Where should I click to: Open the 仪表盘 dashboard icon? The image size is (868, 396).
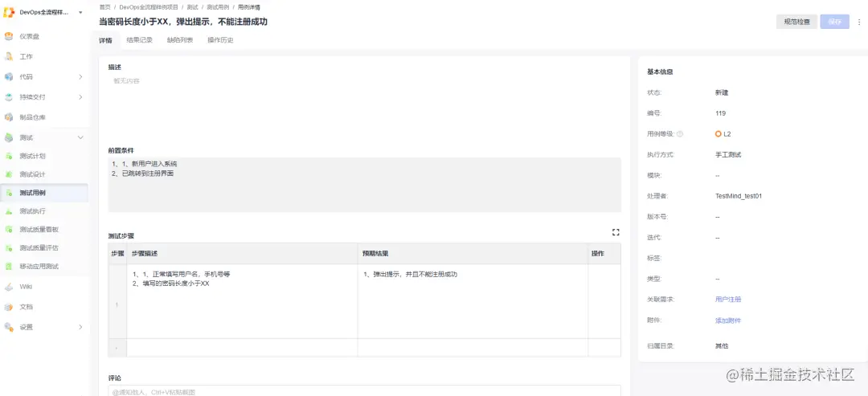point(9,36)
